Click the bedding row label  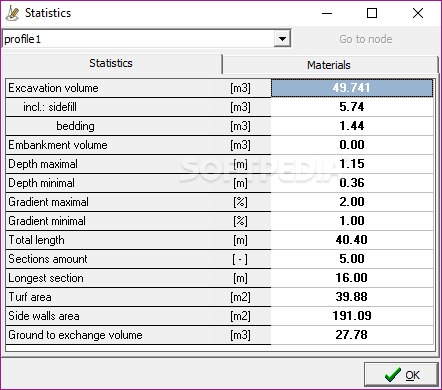click(75, 126)
